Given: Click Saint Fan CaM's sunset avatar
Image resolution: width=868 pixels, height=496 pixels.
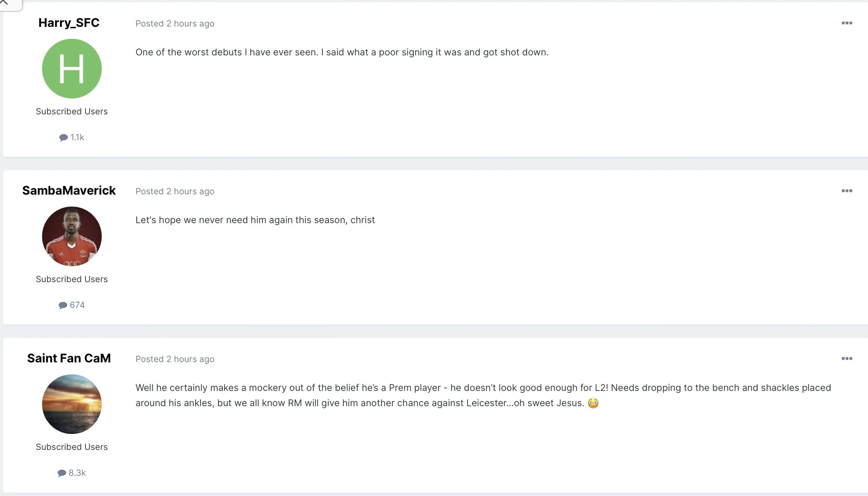Looking at the screenshot, I should pyautogui.click(x=72, y=404).
